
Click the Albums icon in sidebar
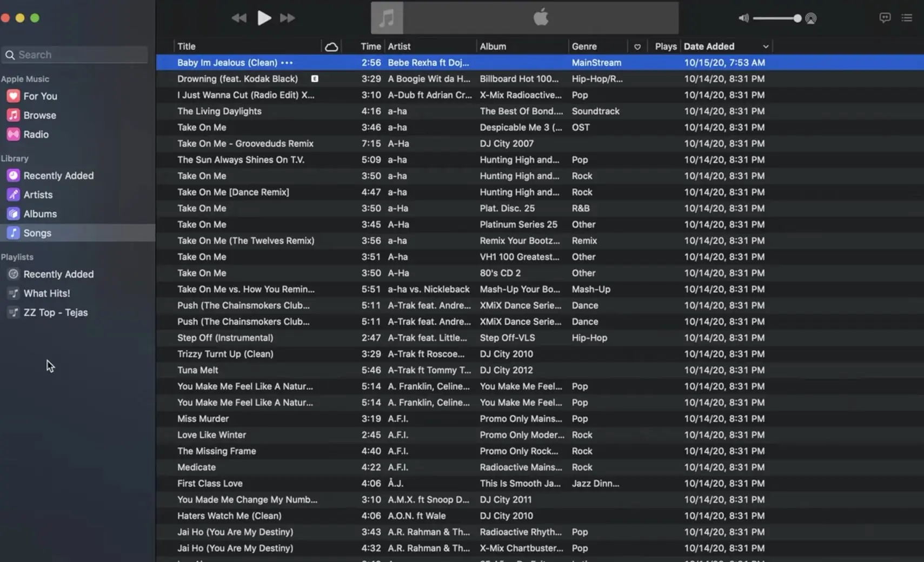(x=13, y=214)
